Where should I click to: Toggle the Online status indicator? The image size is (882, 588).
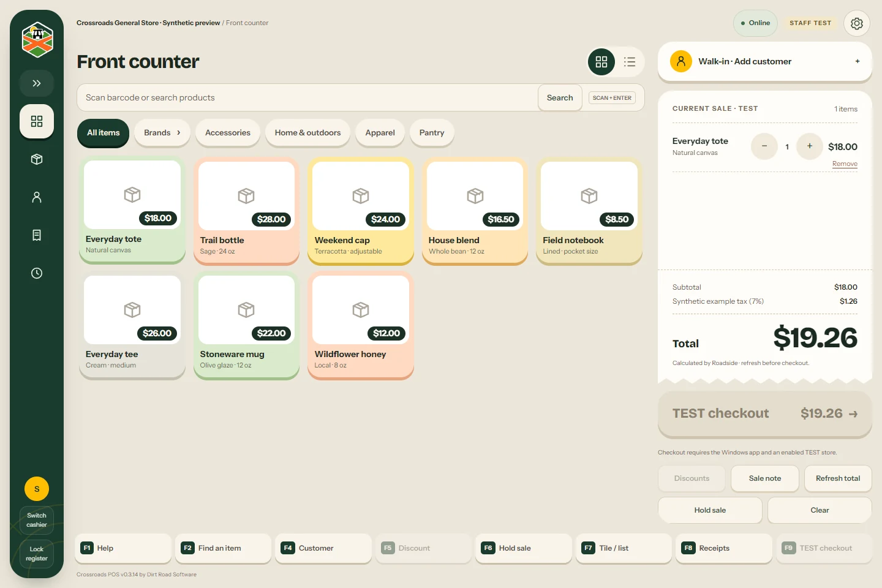coord(755,23)
